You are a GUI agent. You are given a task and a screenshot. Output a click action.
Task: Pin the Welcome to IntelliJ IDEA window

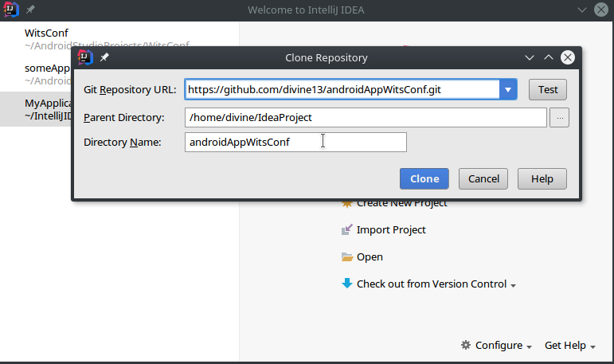[30, 10]
